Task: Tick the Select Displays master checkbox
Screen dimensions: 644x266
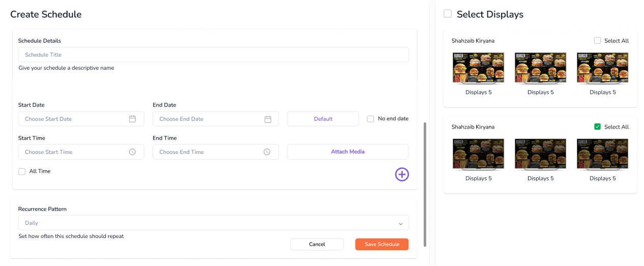Action: 448,14
